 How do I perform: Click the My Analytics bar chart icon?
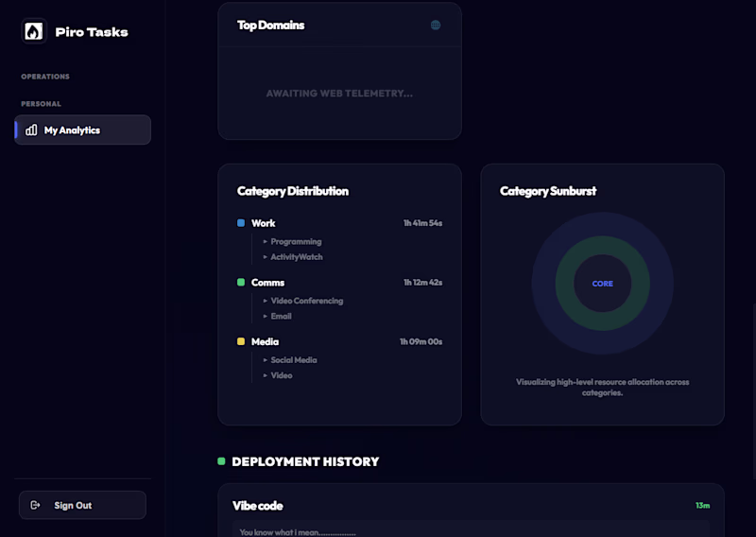point(31,130)
